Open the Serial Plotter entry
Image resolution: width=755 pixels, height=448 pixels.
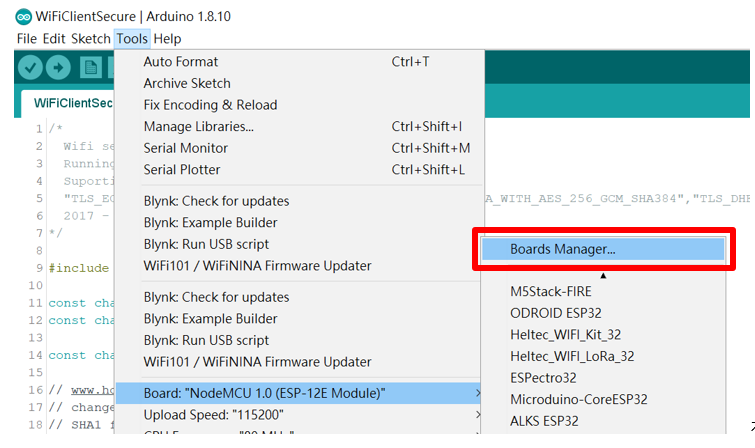[299, 170]
